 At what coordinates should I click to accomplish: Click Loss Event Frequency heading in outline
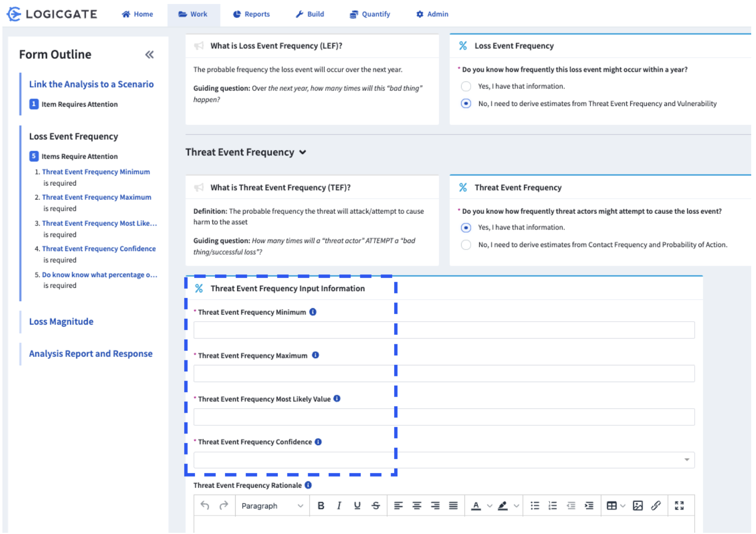point(74,137)
